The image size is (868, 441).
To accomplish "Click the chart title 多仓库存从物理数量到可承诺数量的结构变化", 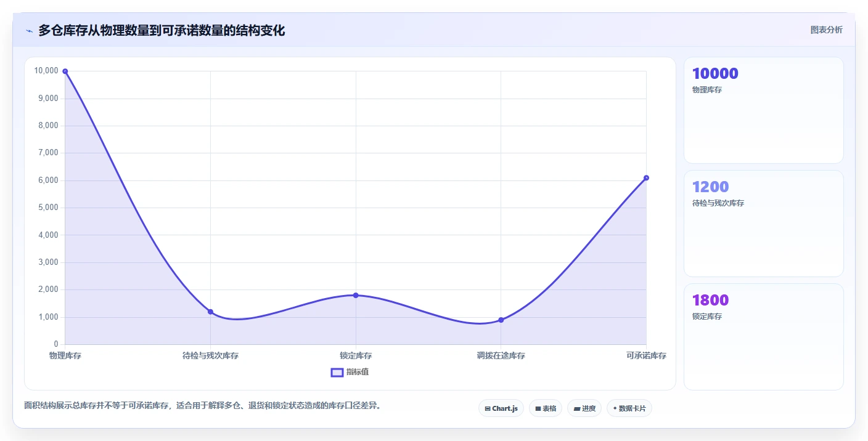I will [162, 30].
